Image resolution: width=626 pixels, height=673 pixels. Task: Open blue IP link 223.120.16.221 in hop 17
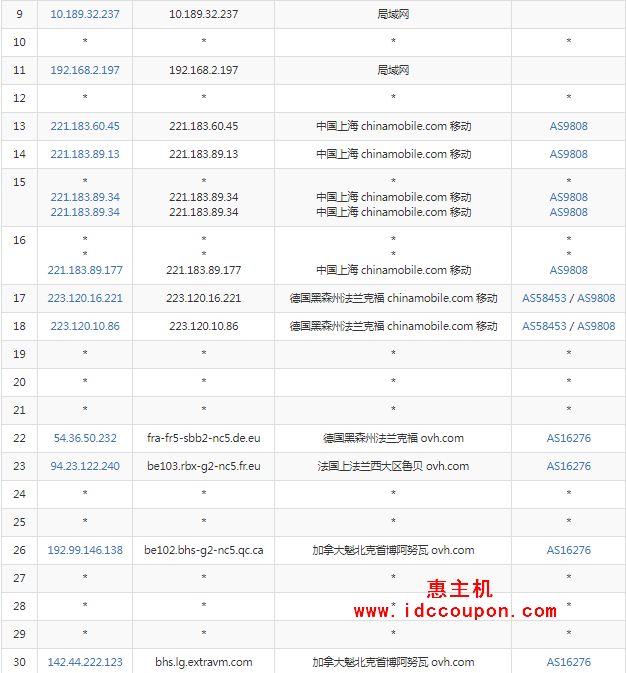click(x=85, y=298)
